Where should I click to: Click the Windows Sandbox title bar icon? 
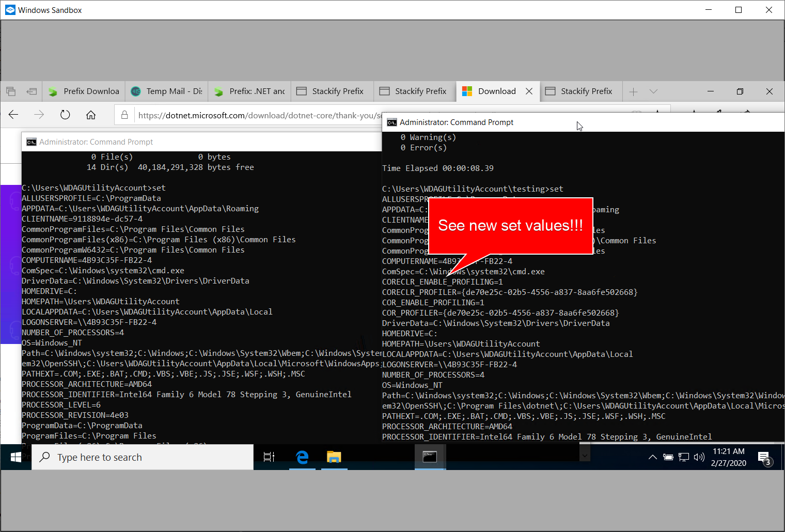(10, 10)
